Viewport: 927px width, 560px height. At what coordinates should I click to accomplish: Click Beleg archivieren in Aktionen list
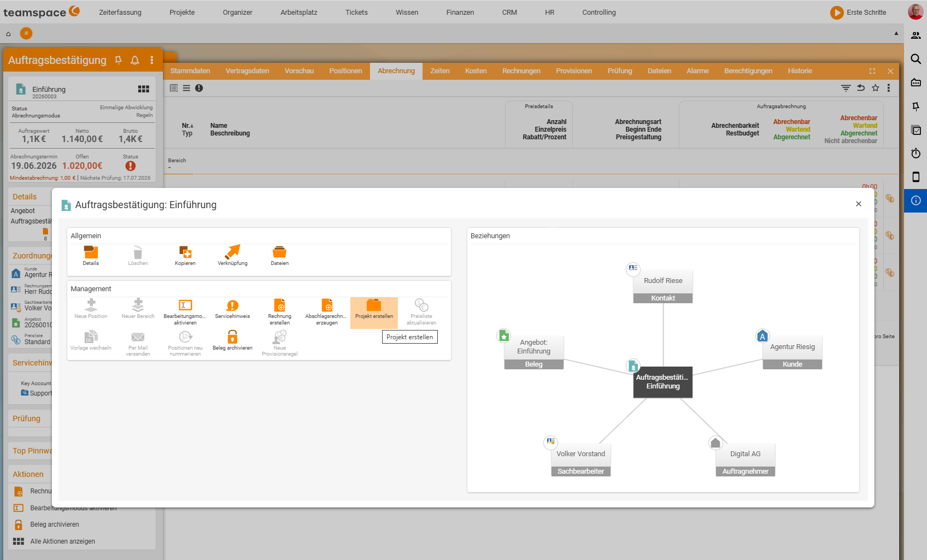click(55, 524)
